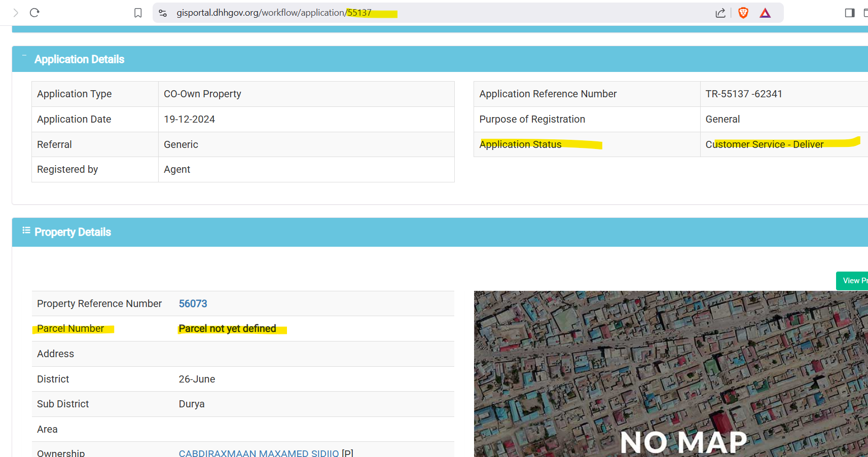868x457 pixels.
Task: Reload the page with refresh icon
Action: point(34,13)
